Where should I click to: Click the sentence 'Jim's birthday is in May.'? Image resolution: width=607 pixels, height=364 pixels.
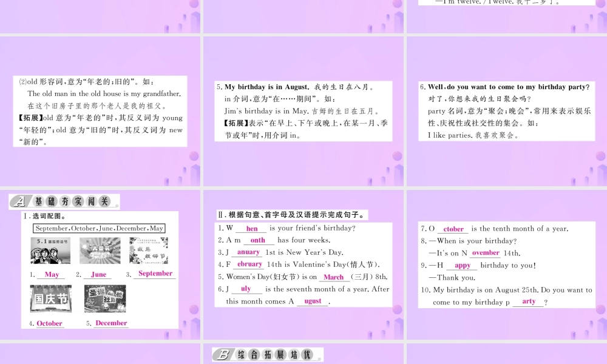266,111
